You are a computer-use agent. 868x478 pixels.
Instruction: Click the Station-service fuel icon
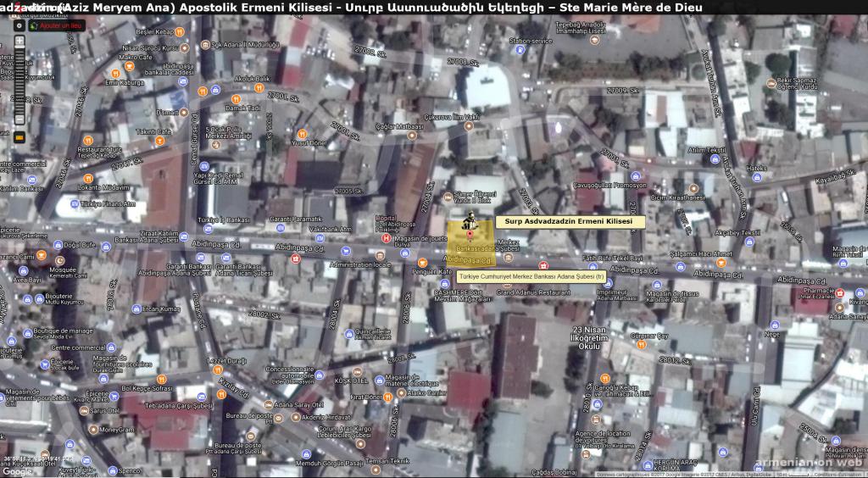pyautogui.click(x=520, y=50)
